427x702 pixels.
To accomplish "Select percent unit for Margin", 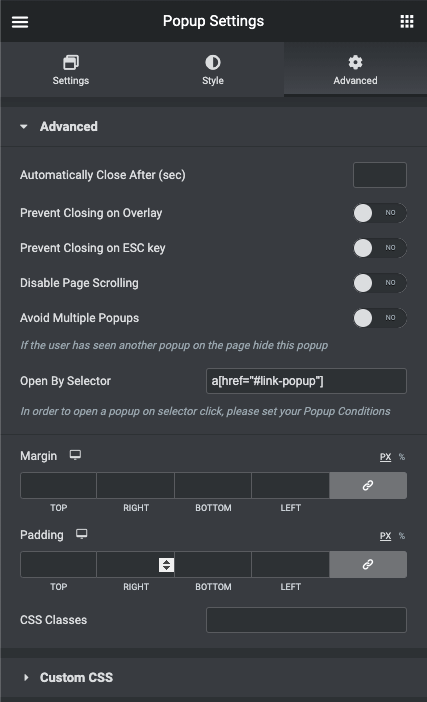I will (402, 457).
